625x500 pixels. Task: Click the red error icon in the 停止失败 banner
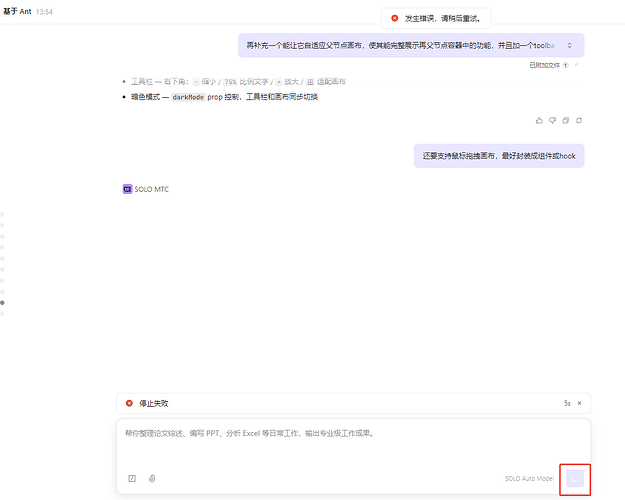129,403
